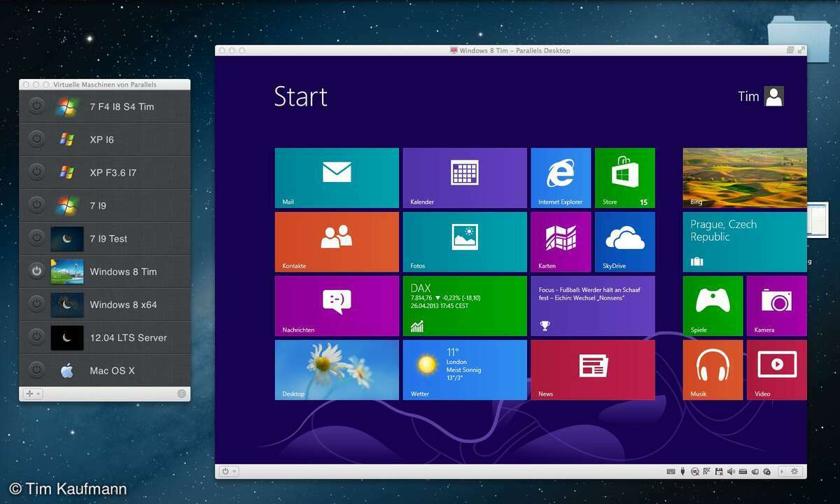The width and height of the screenshot is (840, 504).
Task: Open the SkyDrive cloud tile
Action: point(624,241)
